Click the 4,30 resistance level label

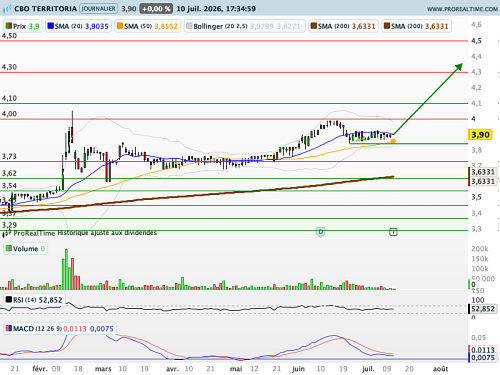[x=9, y=67]
